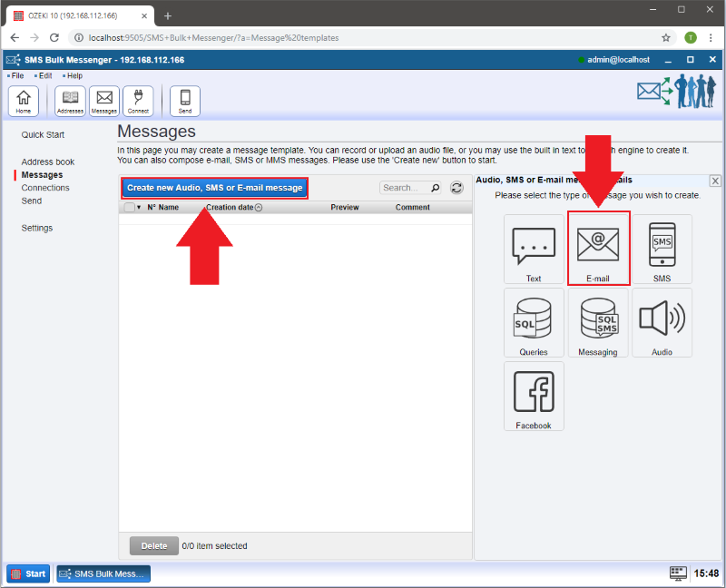726x588 pixels.
Task: Click the Search input field
Action: click(x=404, y=188)
